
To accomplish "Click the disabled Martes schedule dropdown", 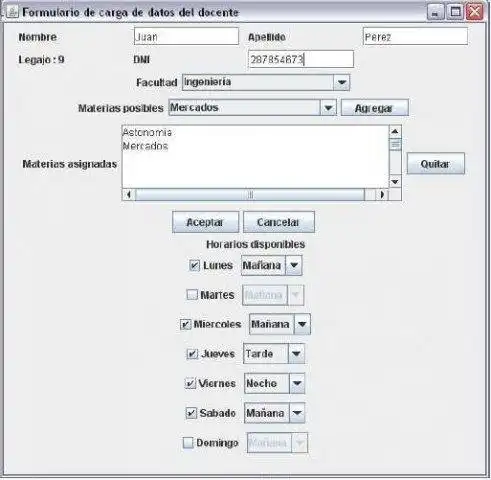I will click(x=273, y=295).
